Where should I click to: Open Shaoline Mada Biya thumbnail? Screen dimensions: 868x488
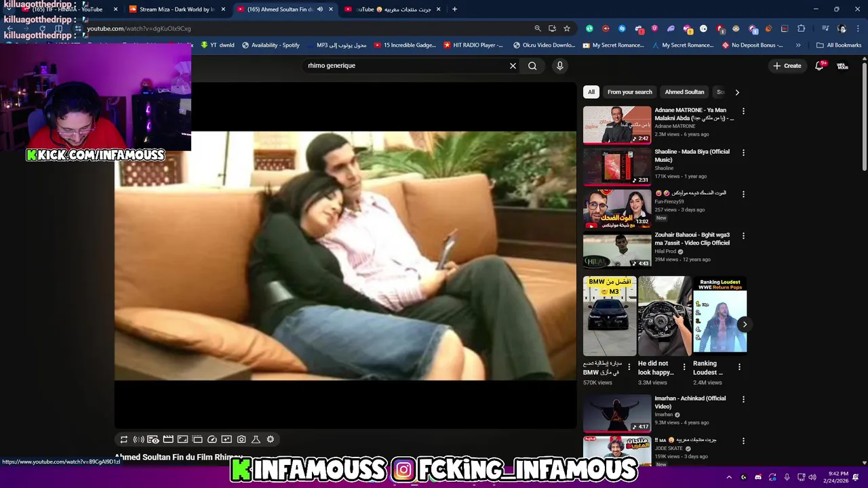pos(617,166)
